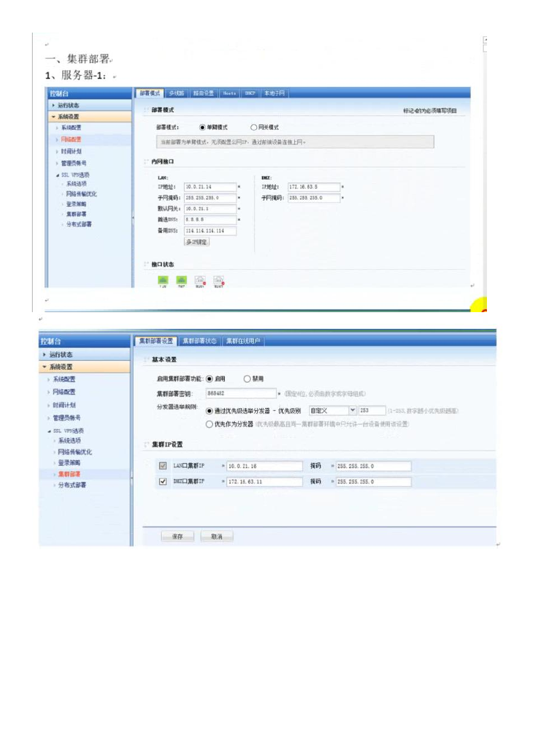535x756 pixels.
Task: Select 优先作为分发器 radio option
Action: click(x=209, y=424)
